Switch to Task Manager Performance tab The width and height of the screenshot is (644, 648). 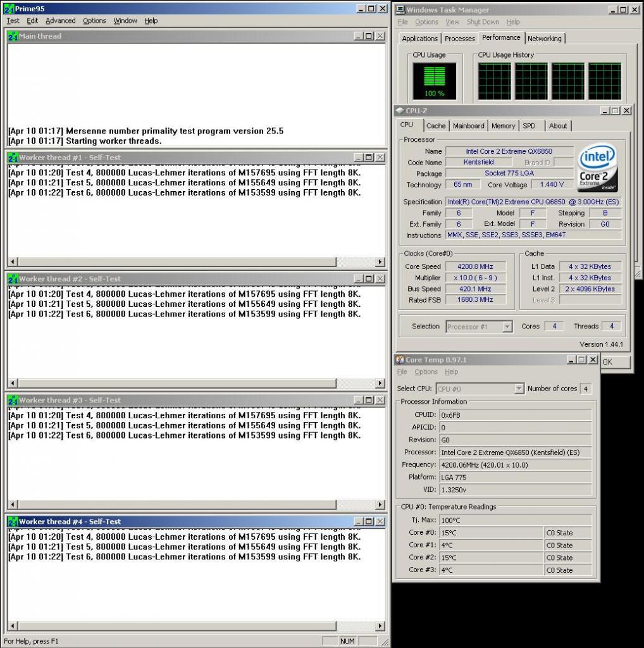(501, 37)
